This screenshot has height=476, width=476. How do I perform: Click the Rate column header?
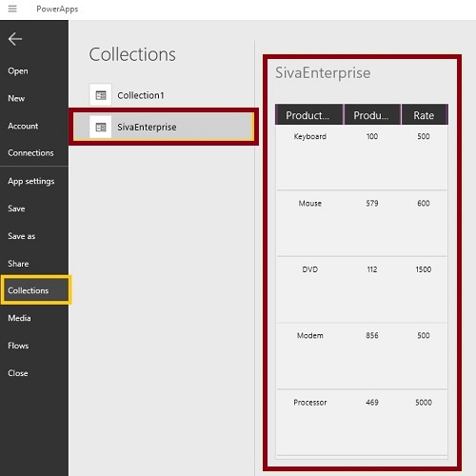point(425,114)
